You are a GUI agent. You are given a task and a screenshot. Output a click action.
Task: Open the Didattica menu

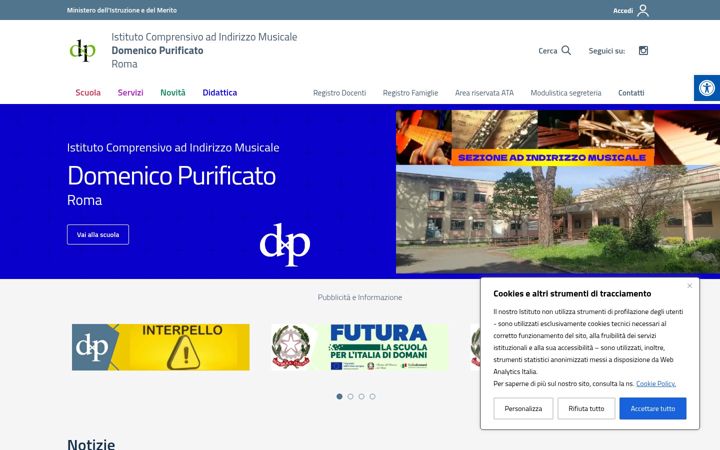pyautogui.click(x=219, y=93)
